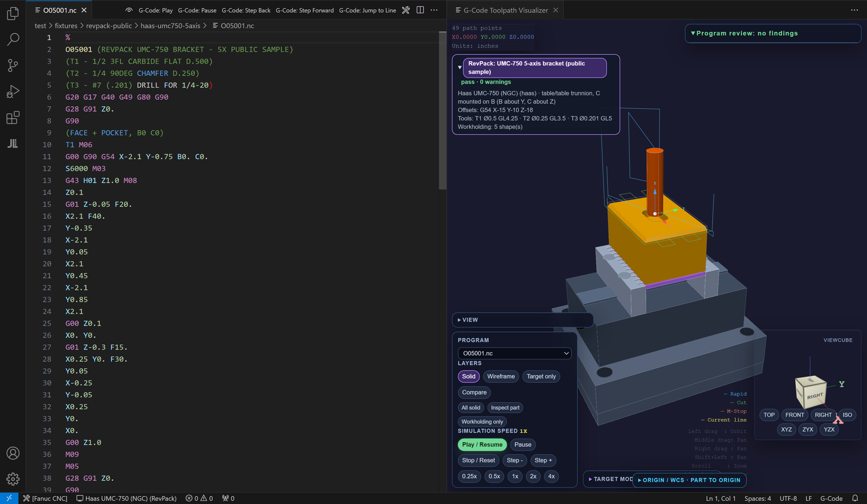The width and height of the screenshot is (867, 504).
Task: Click the Step + button
Action: click(x=544, y=460)
